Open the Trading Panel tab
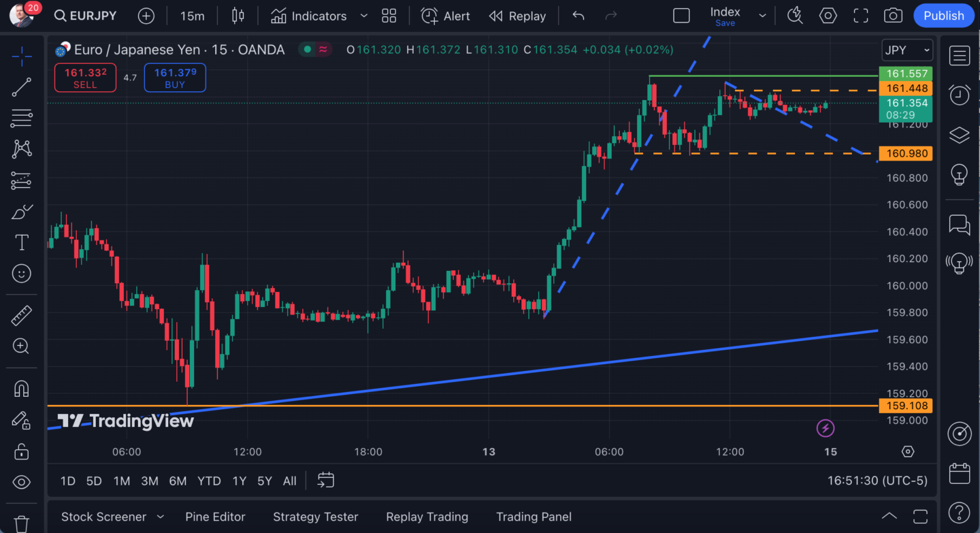 (534, 517)
